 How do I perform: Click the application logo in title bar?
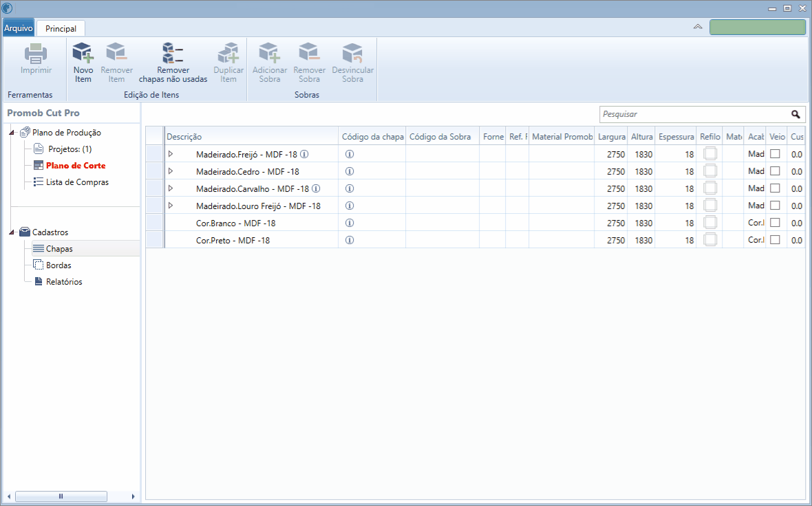coord(7,8)
